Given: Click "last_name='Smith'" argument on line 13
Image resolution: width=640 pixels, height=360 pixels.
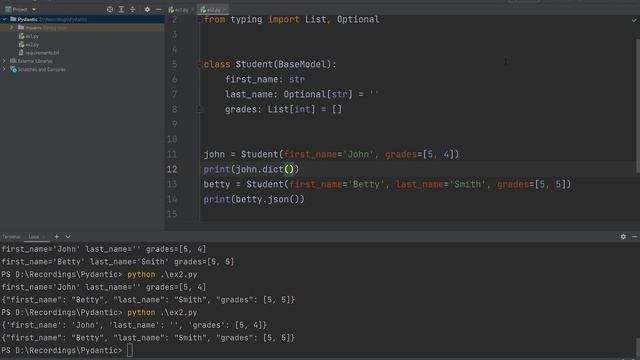Looking at the screenshot, I should point(439,184).
